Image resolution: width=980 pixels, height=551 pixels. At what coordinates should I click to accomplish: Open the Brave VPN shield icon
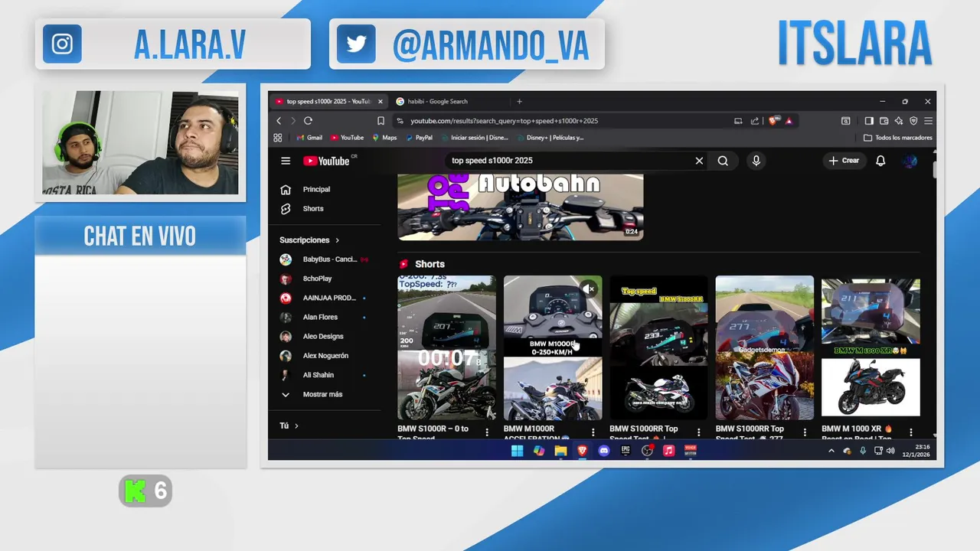913,121
